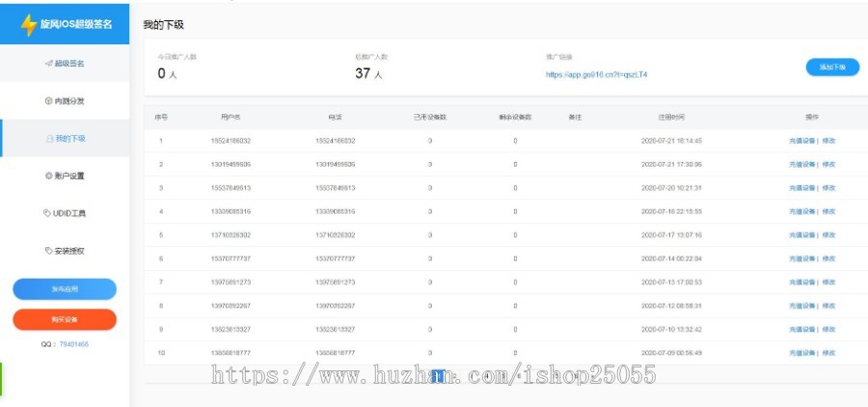This screenshot has width=868, height=407.
Task: Click the date 2020-07-17 13:07:16
Action: pyautogui.click(x=671, y=235)
